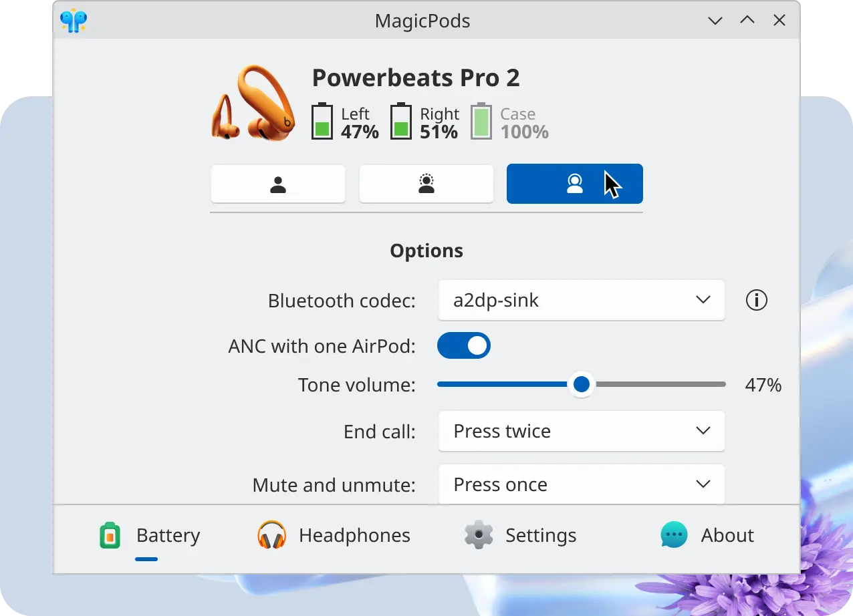Select the highlighted blue person mode button

click(x=575, y=184)
